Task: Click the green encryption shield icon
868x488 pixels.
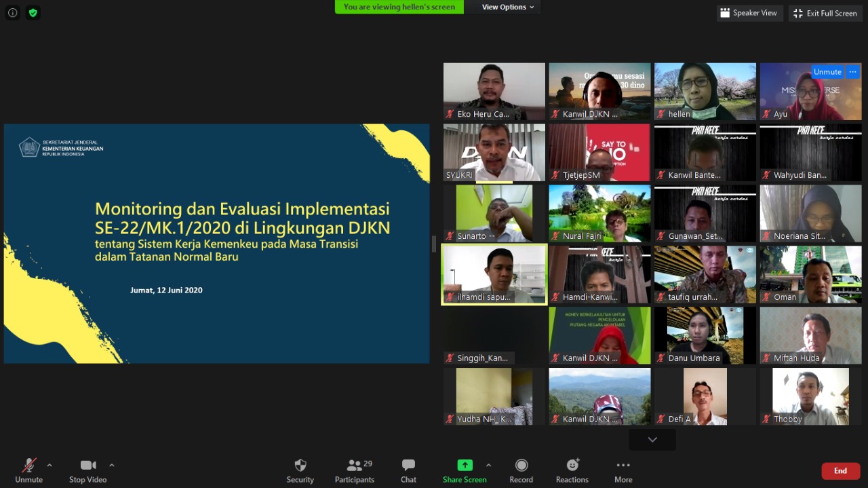Action: coord(33,13)
